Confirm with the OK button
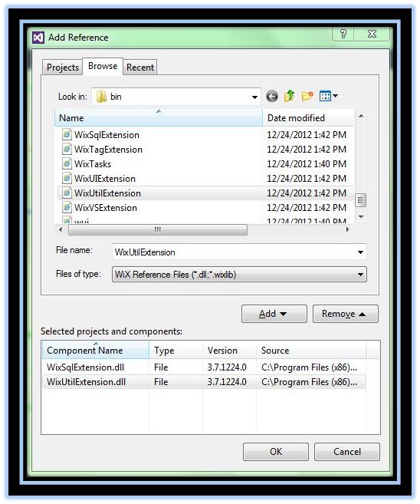 coord(275,452)
